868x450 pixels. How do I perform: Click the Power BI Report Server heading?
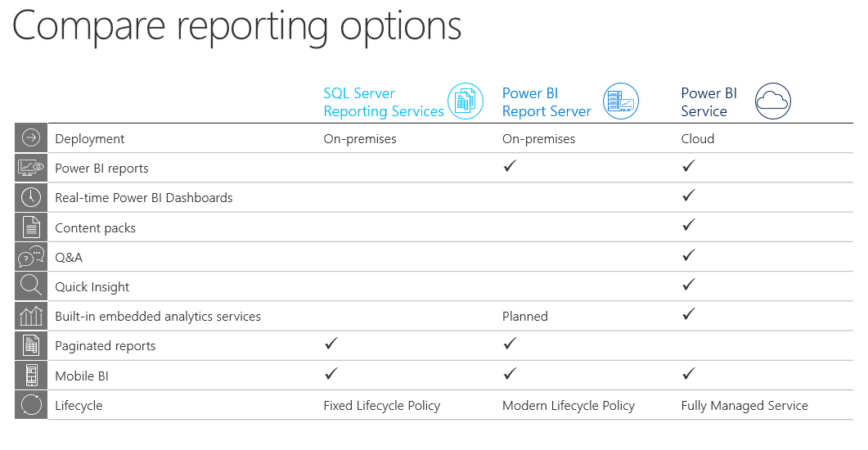(546, 102)
